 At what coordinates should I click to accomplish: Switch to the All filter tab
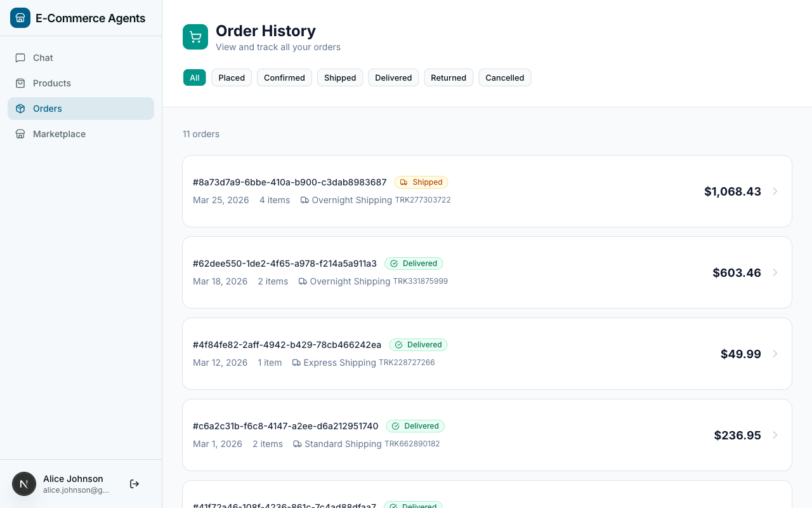click(x=195, y=77)
